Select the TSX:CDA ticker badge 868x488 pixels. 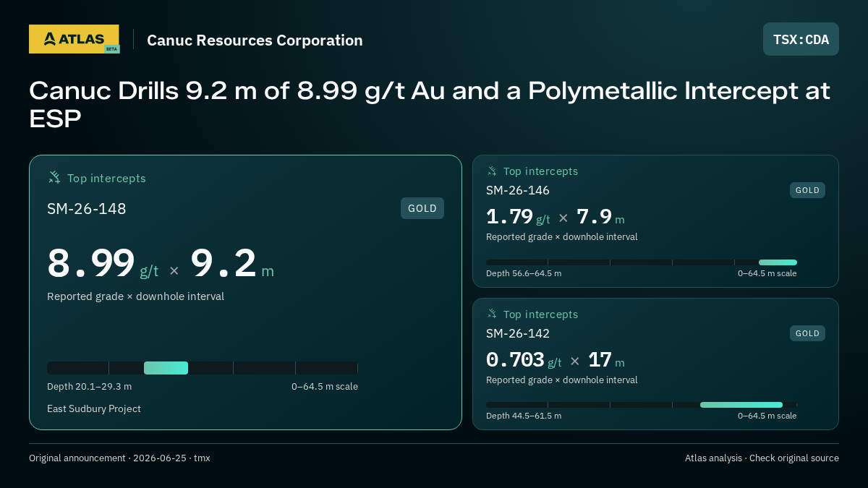801,39
